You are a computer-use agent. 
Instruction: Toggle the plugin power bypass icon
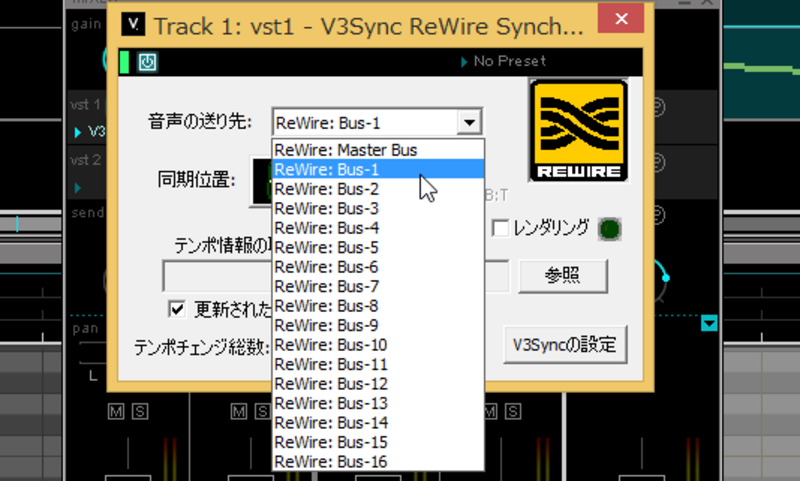tap(147, 62)
